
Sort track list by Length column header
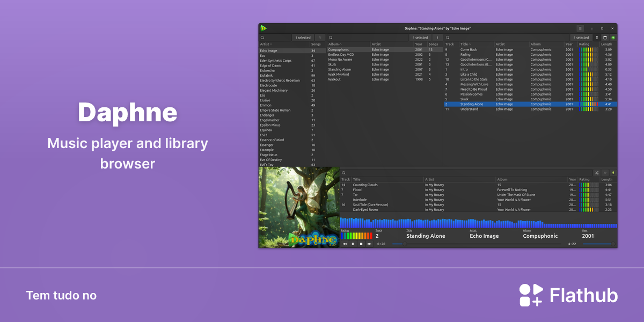click(x=608, y=44)
